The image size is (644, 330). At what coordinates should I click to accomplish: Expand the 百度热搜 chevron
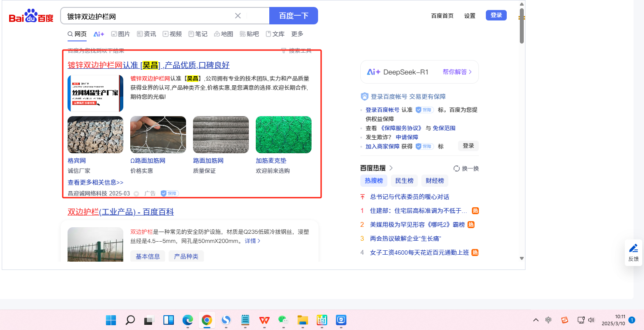point(391,168)
